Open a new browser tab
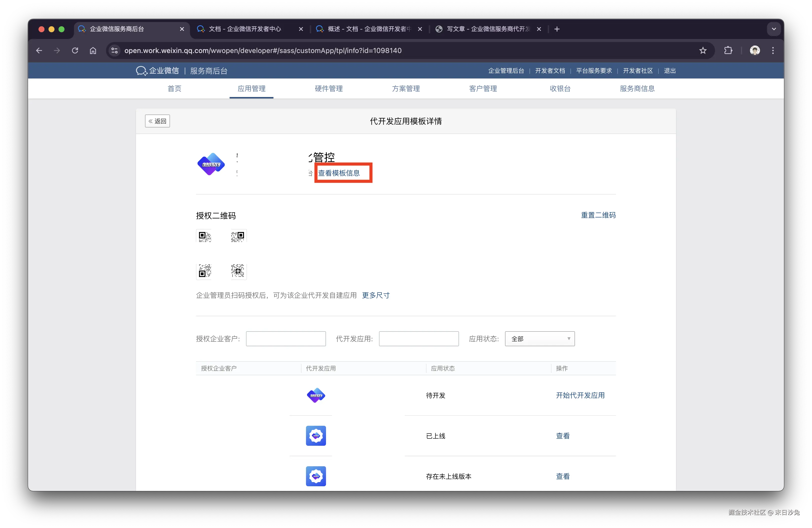The height and width of the screenshot is (528, 812). click(557, 29)
